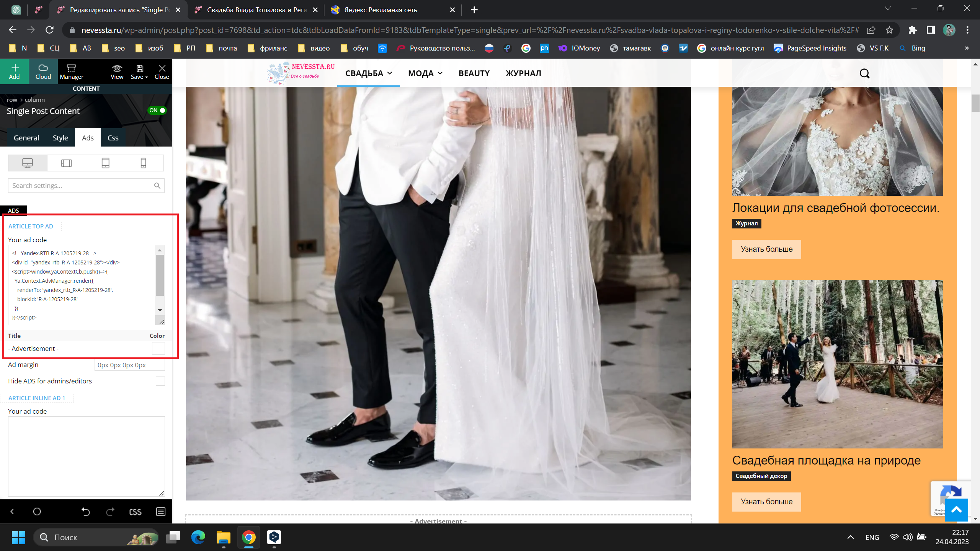Screen dimensions: 980x551
Task: Open wedding dress article thumbnail
Action: point(838,141)
